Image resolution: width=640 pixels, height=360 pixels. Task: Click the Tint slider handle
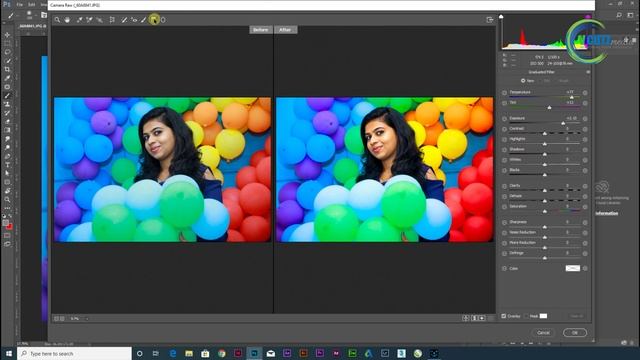[549, 107]
